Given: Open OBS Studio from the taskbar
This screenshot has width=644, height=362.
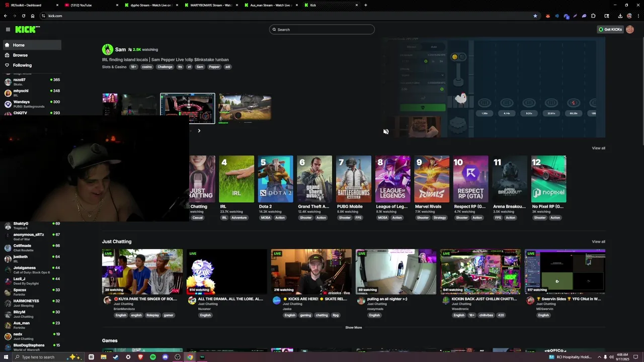Looking at the screenshot, I should (178, 357).
